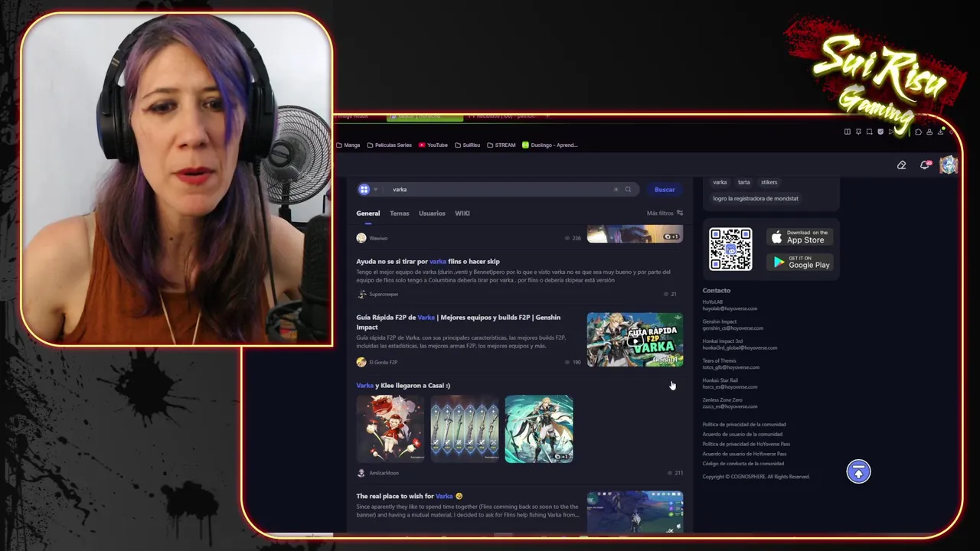The image size is (980, 551).
Task: Click hsrcs_es@hoyoverse.com email
Action: coord(730,386)
